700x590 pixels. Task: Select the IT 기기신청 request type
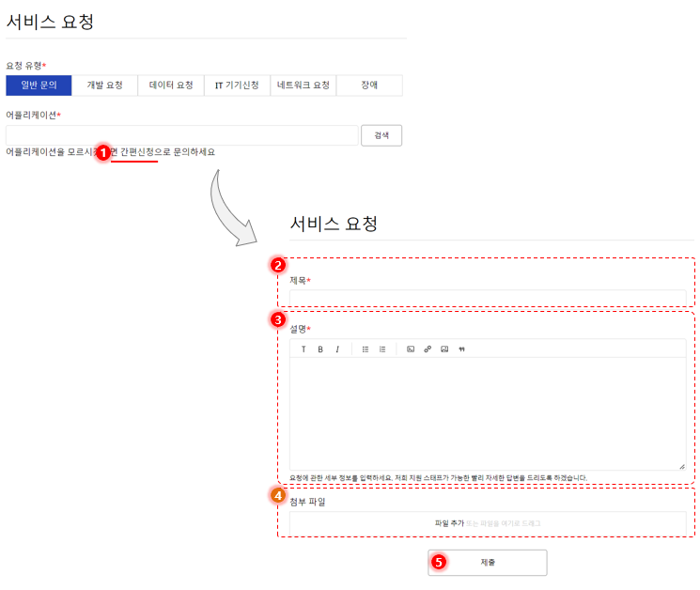click(237, 85)
